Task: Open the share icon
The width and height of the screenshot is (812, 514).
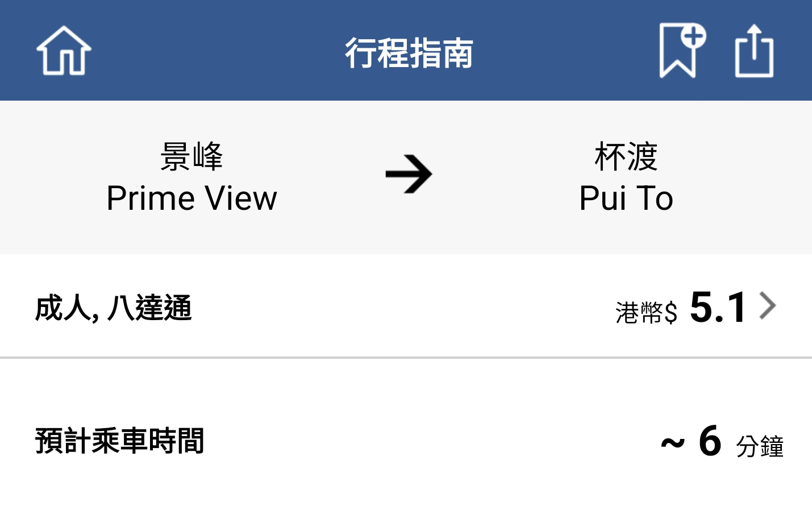Action: coord(754,51)
